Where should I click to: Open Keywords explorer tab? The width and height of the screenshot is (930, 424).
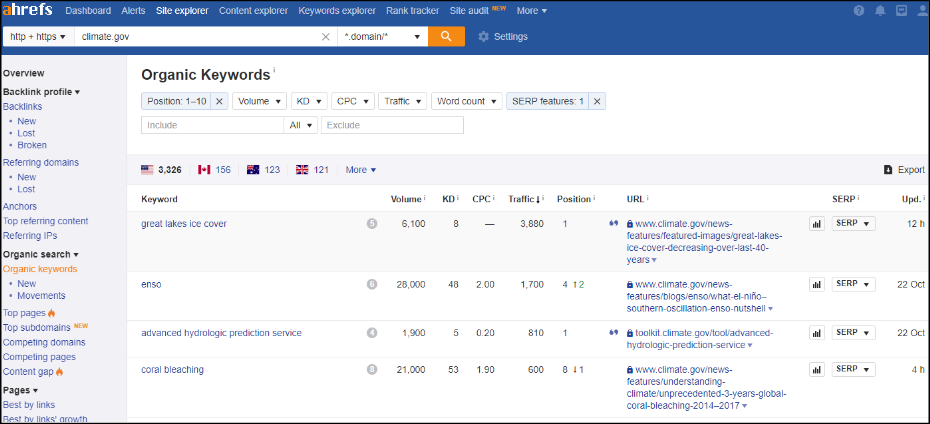pos(337,11)
